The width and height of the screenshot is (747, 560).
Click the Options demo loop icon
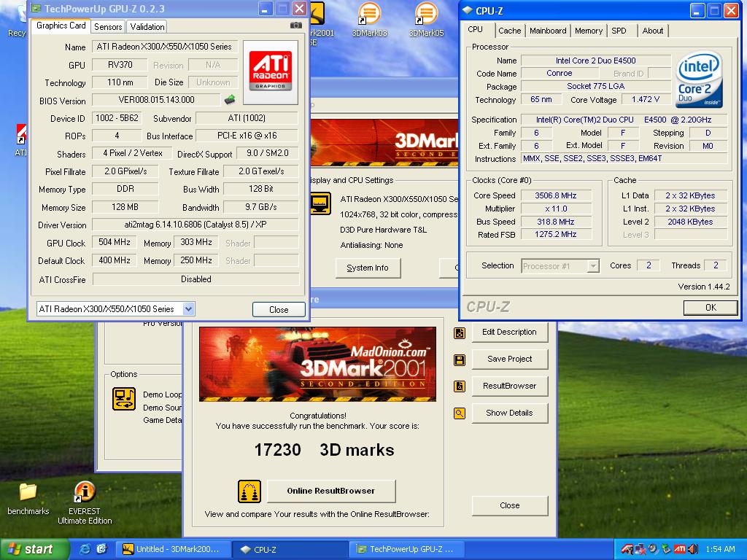(x=124, y=399)
